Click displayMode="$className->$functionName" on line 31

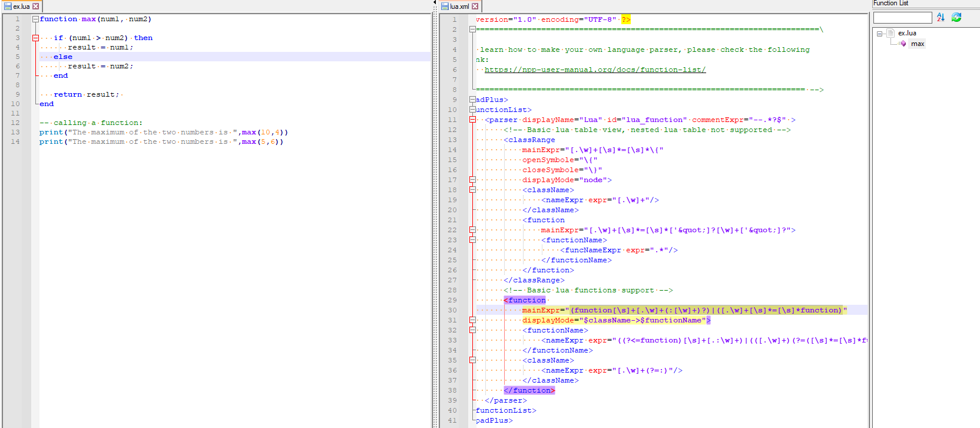pos(614,320)
